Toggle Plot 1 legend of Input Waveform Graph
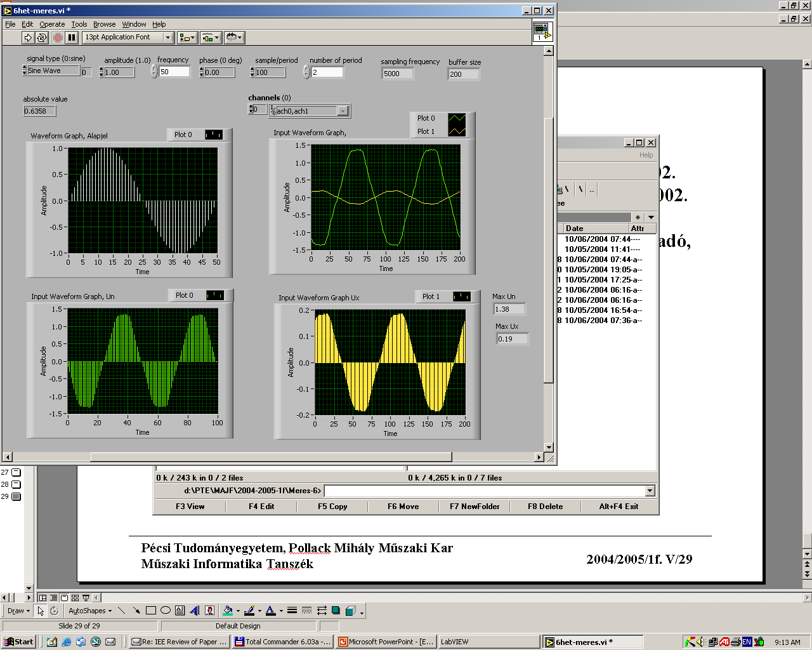 pyautogui.click(x=457, y=131)
